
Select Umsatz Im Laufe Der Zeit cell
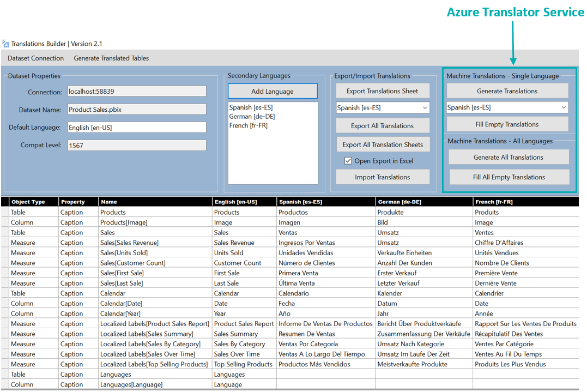(x=424, y=354)
